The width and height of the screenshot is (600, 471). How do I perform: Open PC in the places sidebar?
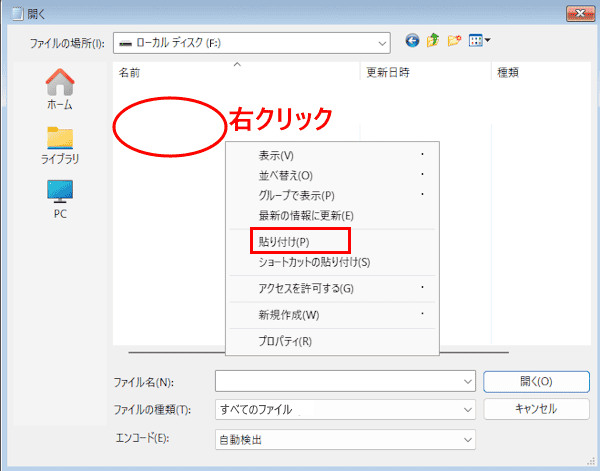click(x=60, y=199)
